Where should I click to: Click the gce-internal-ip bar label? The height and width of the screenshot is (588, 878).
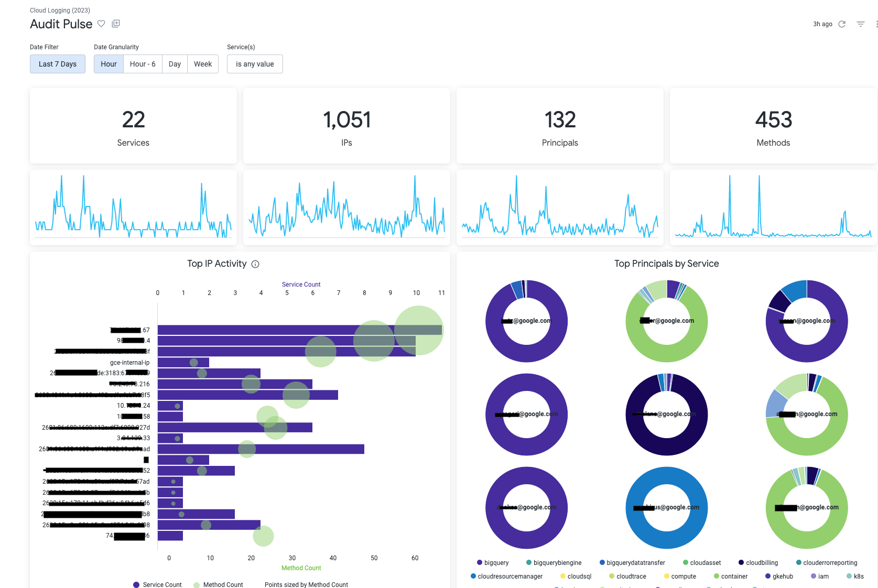129,363
